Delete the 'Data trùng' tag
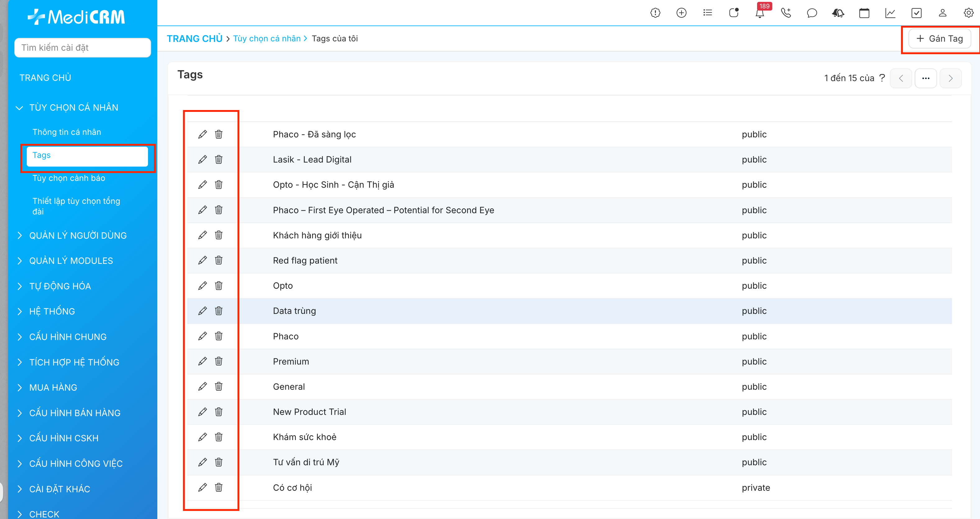This screenshot has height=519, width=980. point(219,311)
